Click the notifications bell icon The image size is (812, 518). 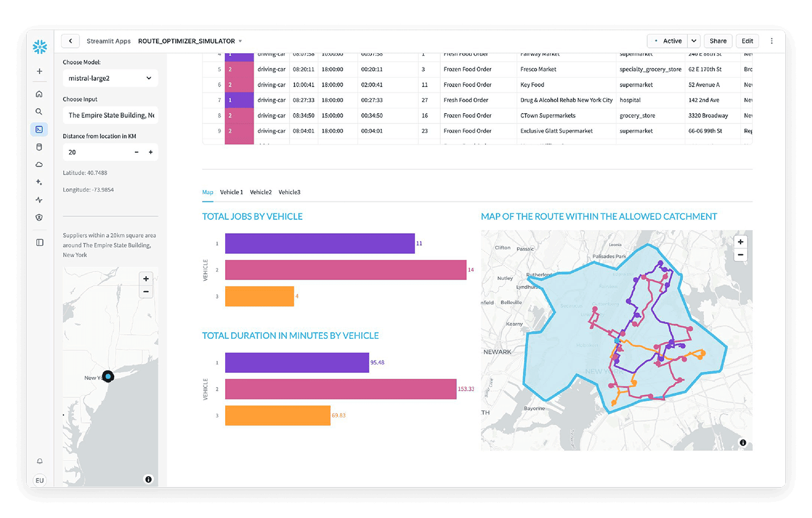40,461
